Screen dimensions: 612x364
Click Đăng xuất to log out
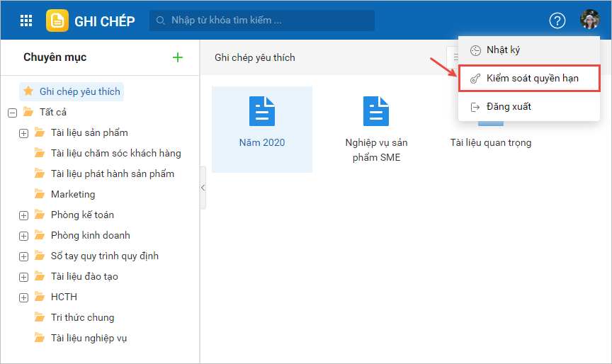pyautogui.click(x=508, y=107)
